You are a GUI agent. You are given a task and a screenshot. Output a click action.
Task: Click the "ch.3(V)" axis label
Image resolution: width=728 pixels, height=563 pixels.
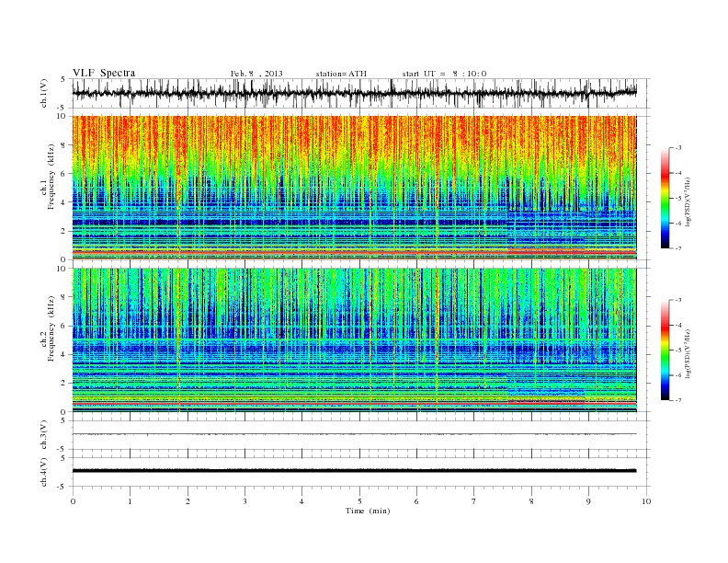click(x=44, y=435)
